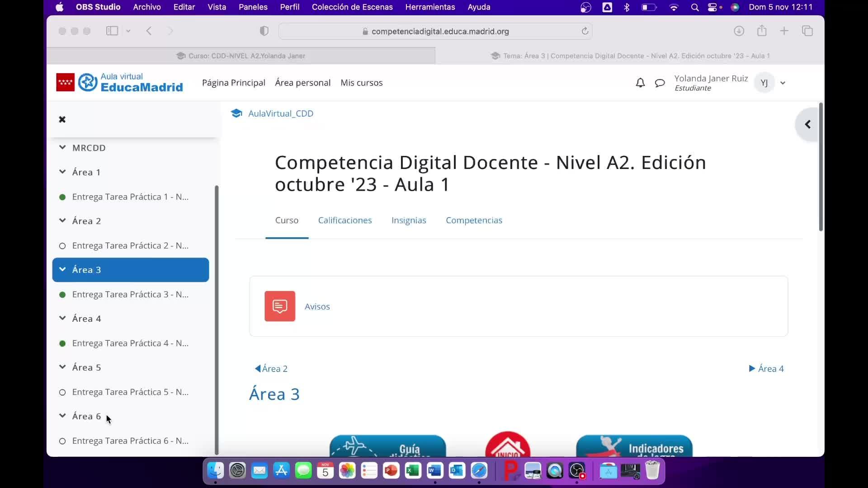The width and height of the screenshot is (868, 488).
Task: Open the right block drawer arrow
Action: point(807,124)
